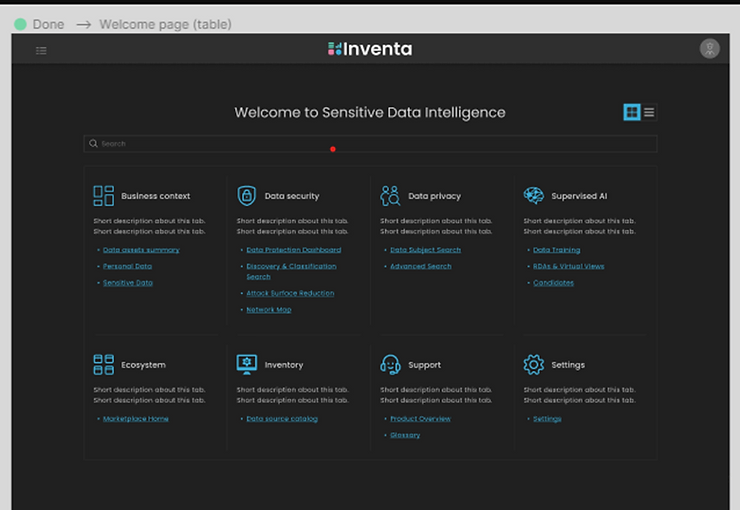The height and width of the screenshot is (510, 740).
Task: Click the Settings gear icon
Action: coord(534,365)
